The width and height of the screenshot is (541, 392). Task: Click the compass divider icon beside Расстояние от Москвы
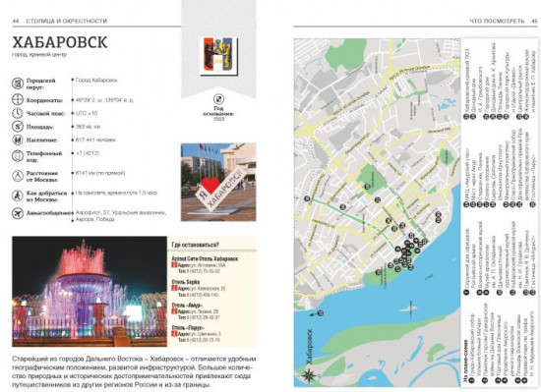click(x=18, y=176)
